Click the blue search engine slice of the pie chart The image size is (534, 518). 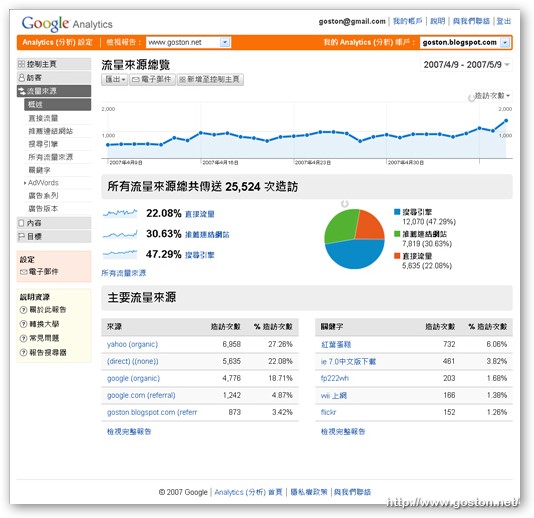(355, 255)
